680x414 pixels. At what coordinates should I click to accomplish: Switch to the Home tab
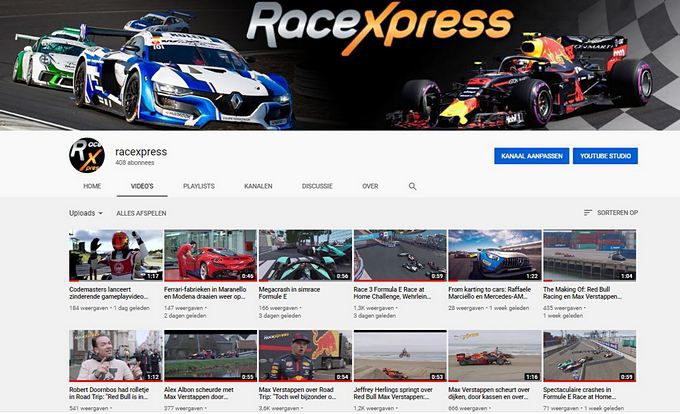(92, 186)
